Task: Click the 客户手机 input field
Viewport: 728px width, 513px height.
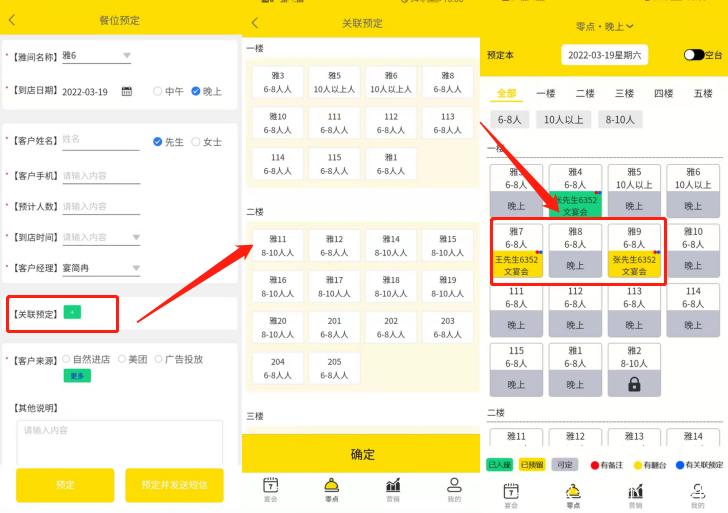Action: [x=101, y=176]
